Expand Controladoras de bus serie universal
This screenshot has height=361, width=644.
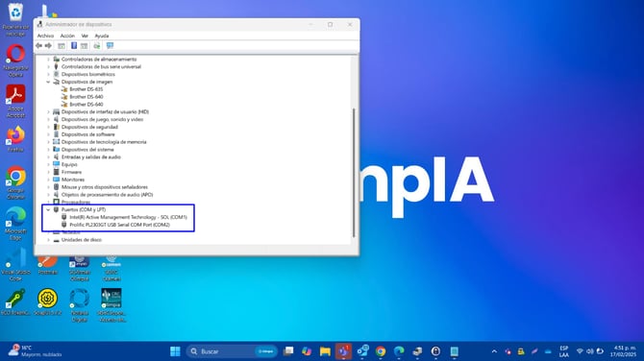(48, 66)
